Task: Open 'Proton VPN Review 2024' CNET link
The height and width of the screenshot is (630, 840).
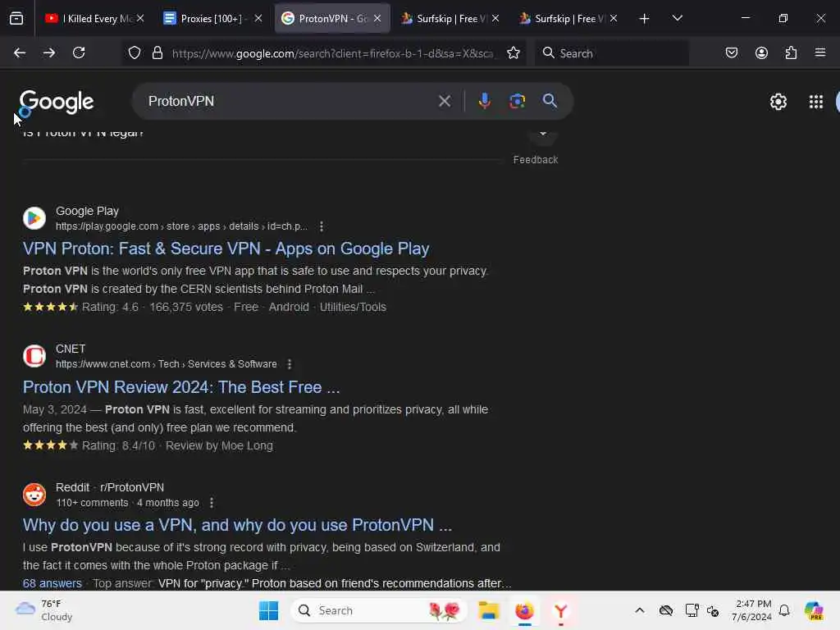Action: point(181,387)
